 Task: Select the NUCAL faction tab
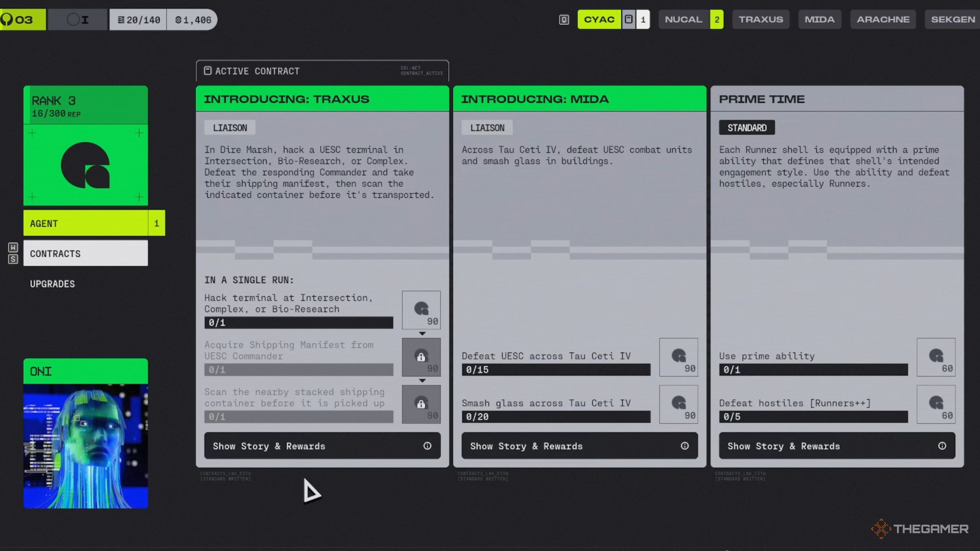(684, 20)
